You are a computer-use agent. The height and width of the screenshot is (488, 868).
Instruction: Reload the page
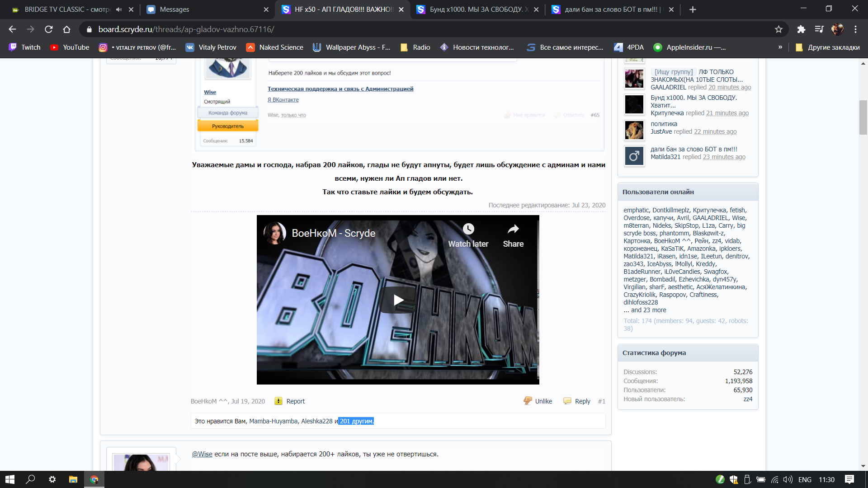(49, 29)
